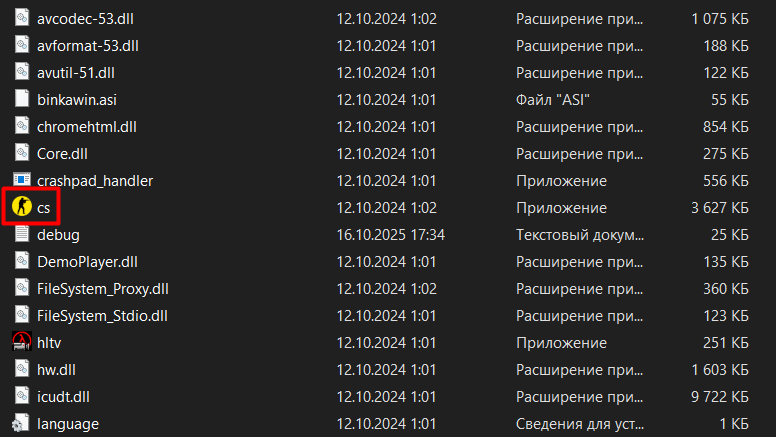Screen dimensions: 776x437
Task: Click the debug text document icon
Action: pos(21,234)
